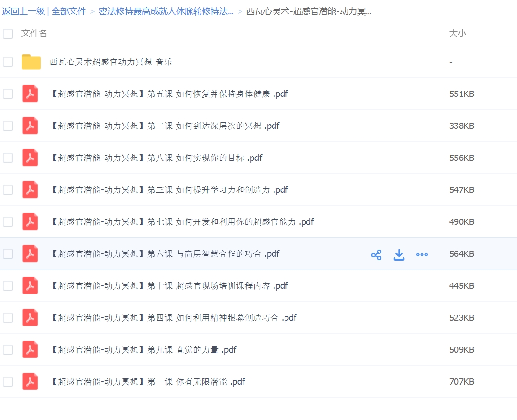This screenshot has width=517, height=420.
Task: Open 密法修持最高成就 breadcrumb folder
Action: point(166,11)
